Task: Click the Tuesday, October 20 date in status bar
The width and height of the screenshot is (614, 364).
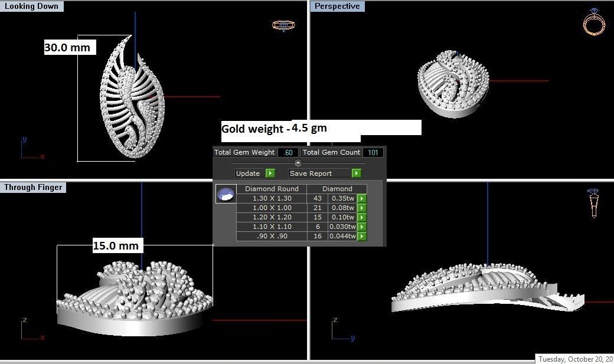Action: pyautogui.click(x=575, y=359)
